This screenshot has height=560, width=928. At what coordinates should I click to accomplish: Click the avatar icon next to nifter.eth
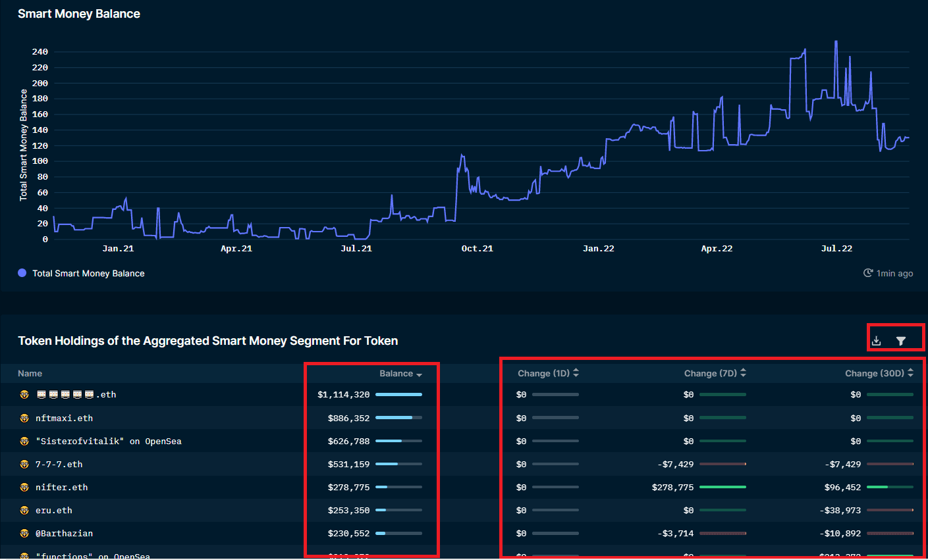coord(24,488)
